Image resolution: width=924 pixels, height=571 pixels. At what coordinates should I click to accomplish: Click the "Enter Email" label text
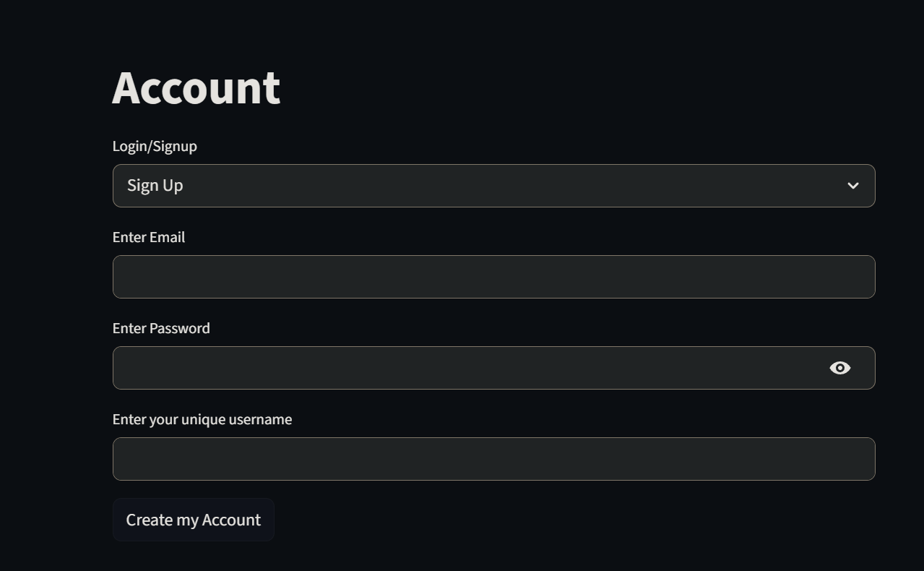(149, 237)
